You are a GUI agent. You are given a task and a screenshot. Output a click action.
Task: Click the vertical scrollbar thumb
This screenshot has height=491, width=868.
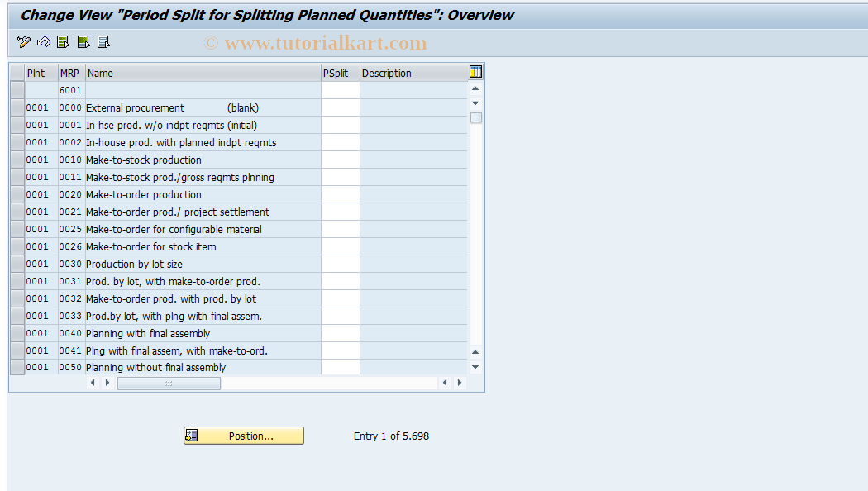coord(475,117)
